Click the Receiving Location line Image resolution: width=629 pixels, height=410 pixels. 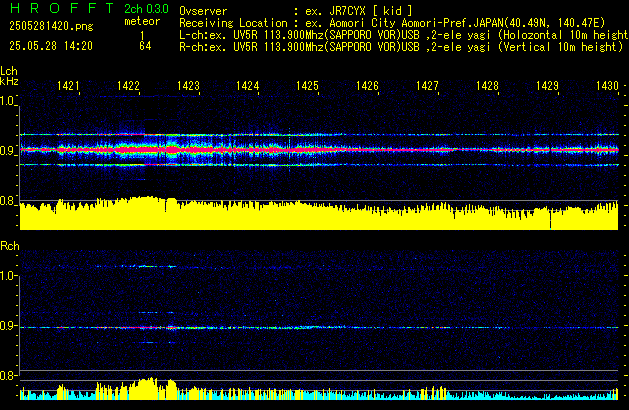(x=392, y=23)
